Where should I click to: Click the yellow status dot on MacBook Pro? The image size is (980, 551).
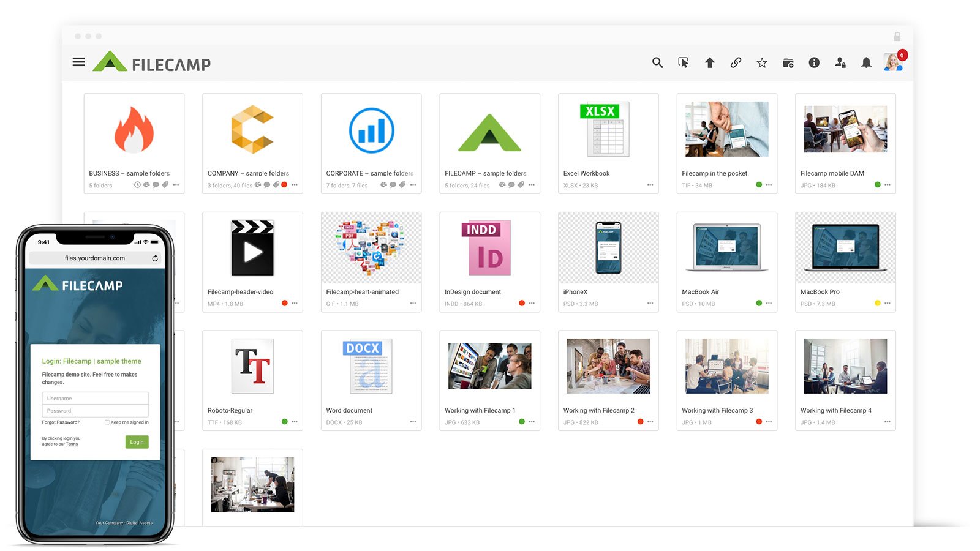[x=878, y=302]
